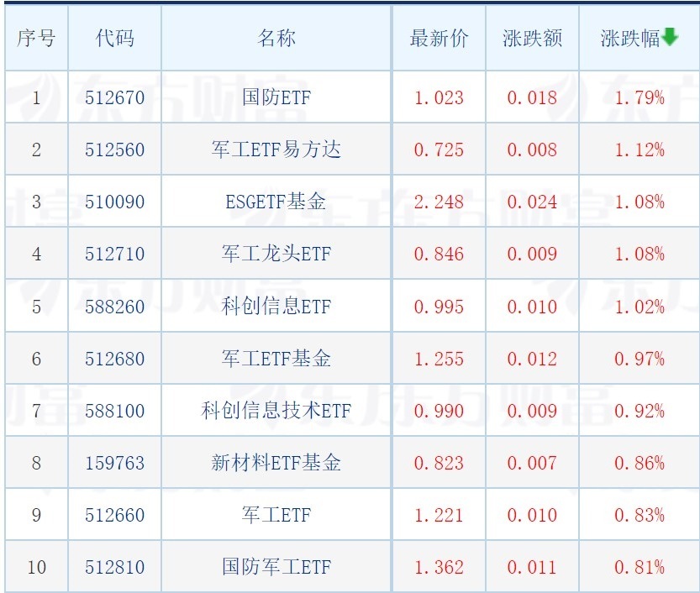Click the 名称 column header
700x593 pixels.
point(276,39)
